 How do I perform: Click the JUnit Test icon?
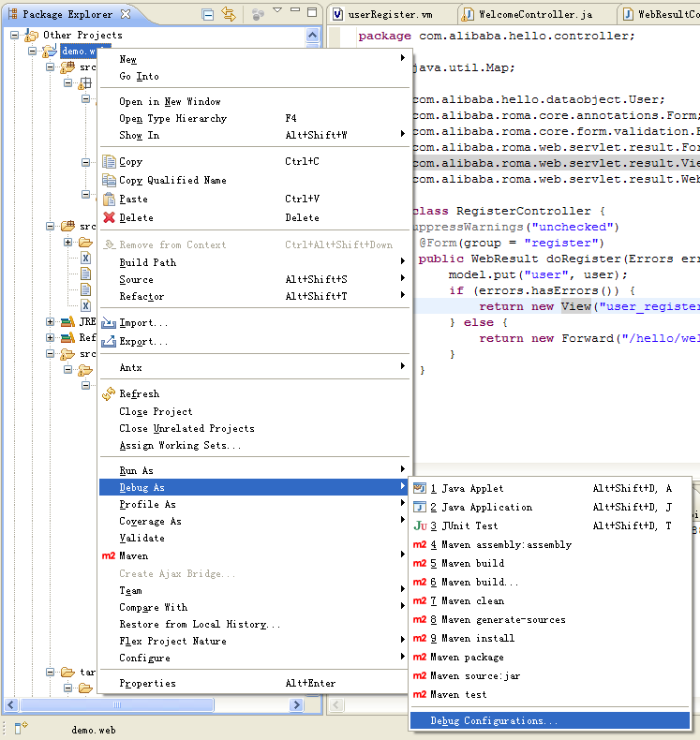tap(420, 525)
